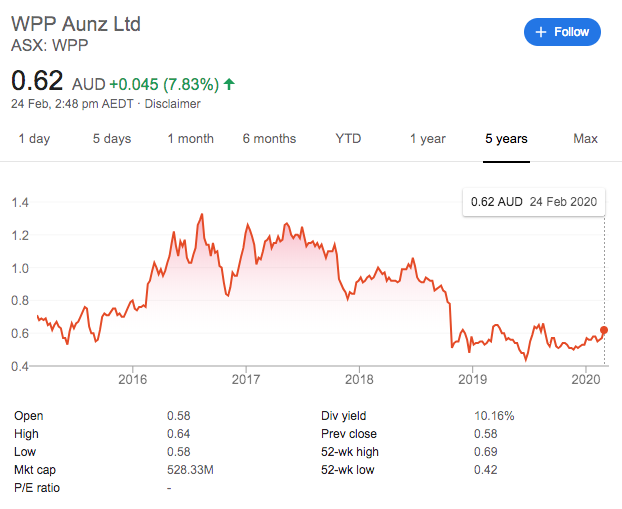Show the Max time range
The height and width of the screenshot is (509, 622).
click(x=585, y=139)
